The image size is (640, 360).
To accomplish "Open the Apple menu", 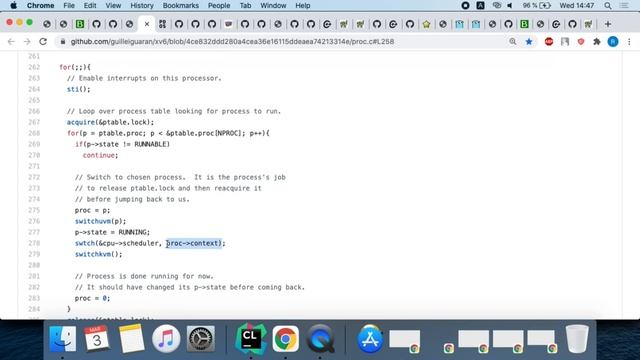I will [x=13, y=6].
